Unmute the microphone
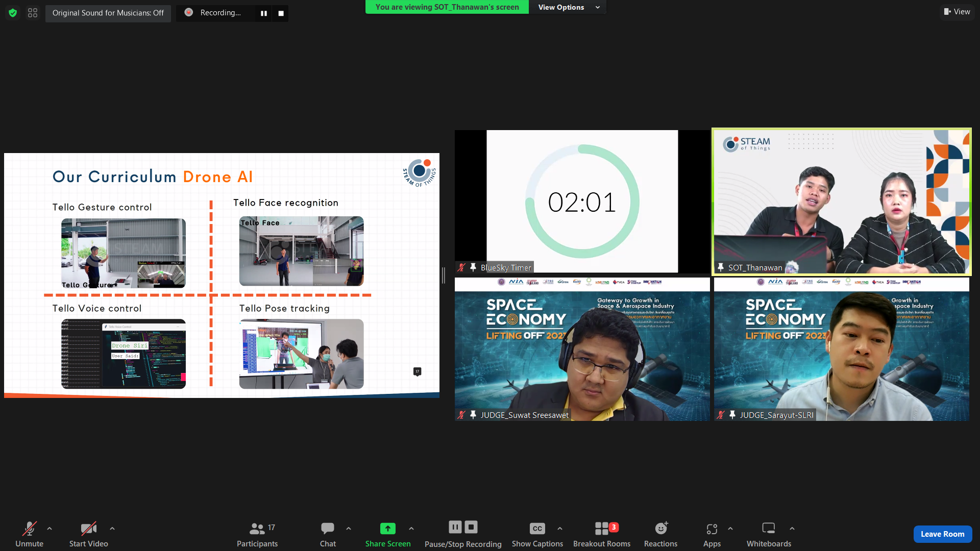Screen dimensions: 980x551 pyautogui.click(x=29, y=534)
